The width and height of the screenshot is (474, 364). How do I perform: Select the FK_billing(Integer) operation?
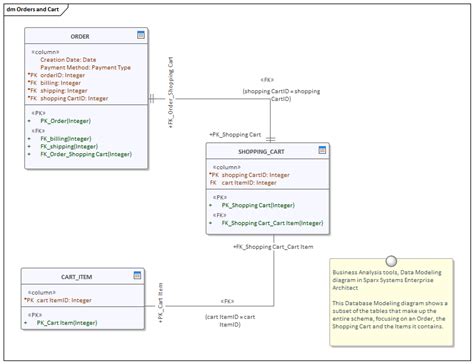tap(66, 139)
